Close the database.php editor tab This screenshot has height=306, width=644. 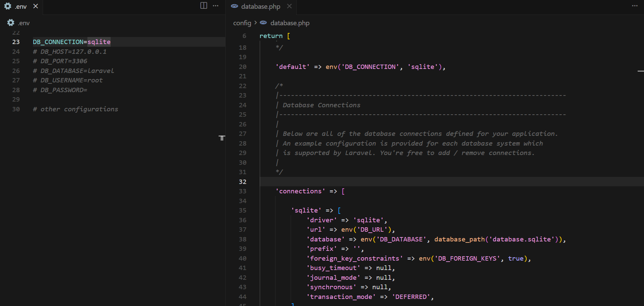tap(289, 6)
